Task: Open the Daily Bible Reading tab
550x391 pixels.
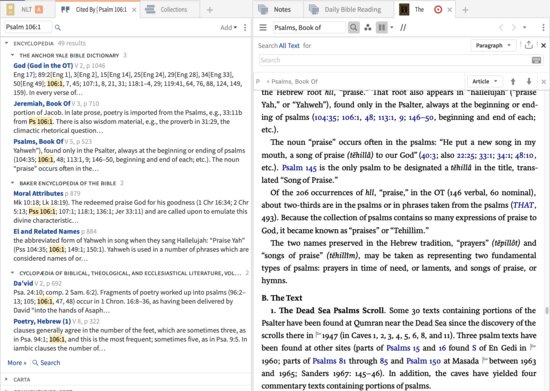Action: click(x=346, y=9)
